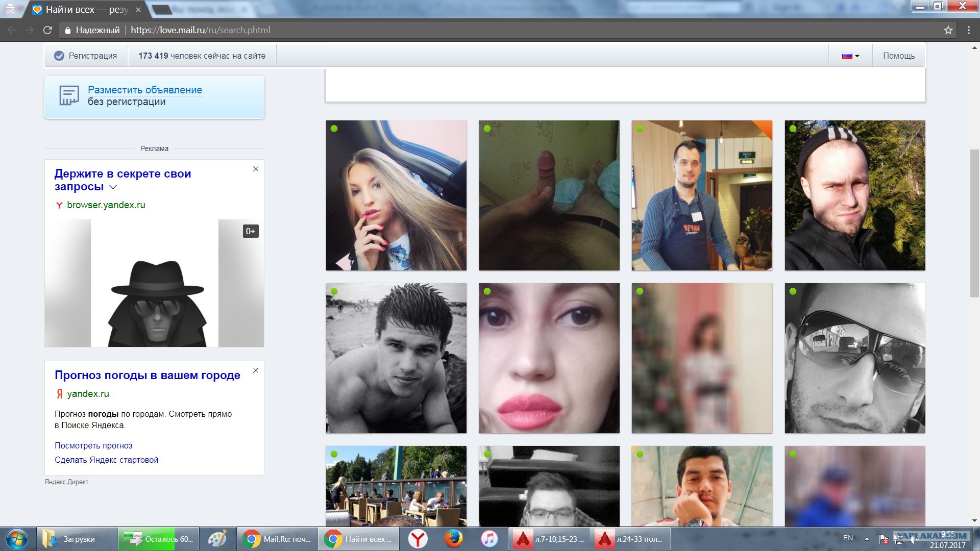This screenshot has height=551, width=980.
Task: Launch Paint from the taskbar
Action: 217,539
